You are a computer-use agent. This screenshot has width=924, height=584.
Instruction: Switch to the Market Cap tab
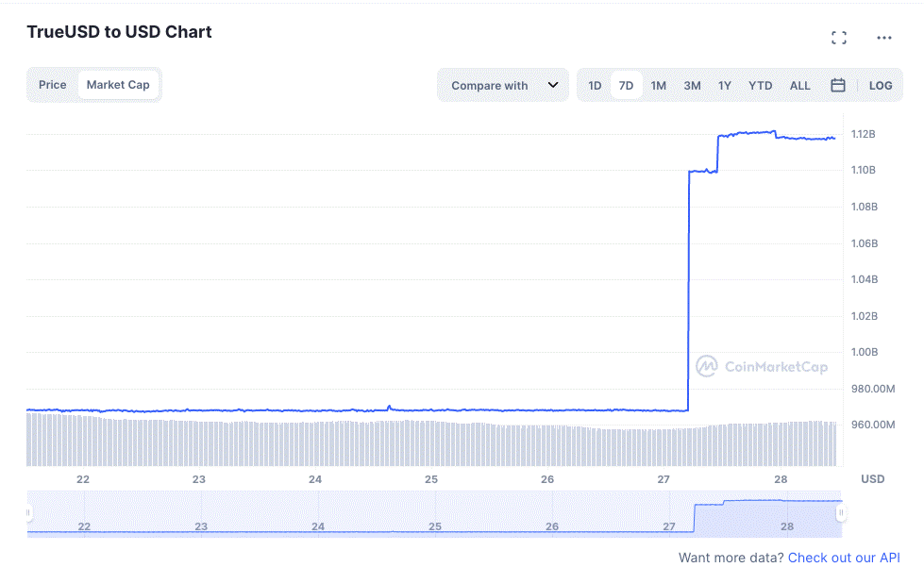pos(118,85)
